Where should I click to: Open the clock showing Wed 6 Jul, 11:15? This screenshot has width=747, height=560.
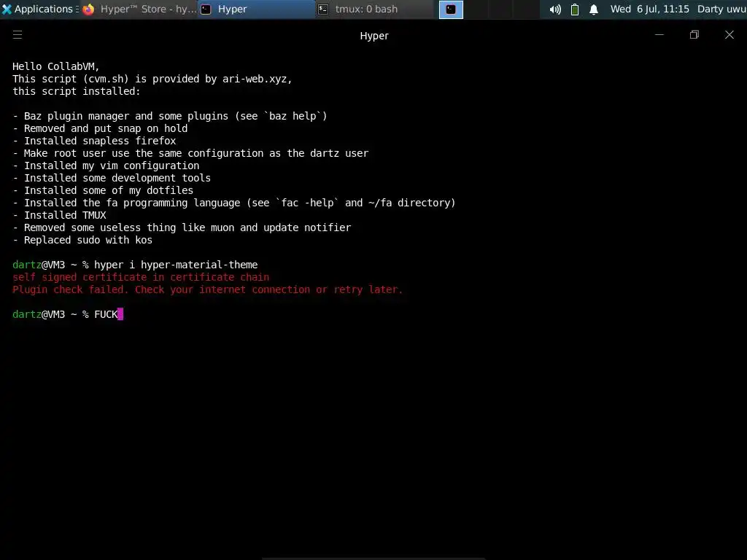[649, 9]
